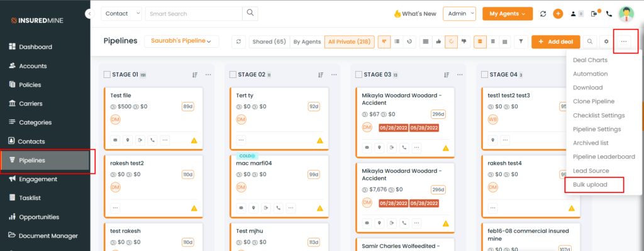
Task: Switch to the By Agents tab
Action: pos(307,42)
